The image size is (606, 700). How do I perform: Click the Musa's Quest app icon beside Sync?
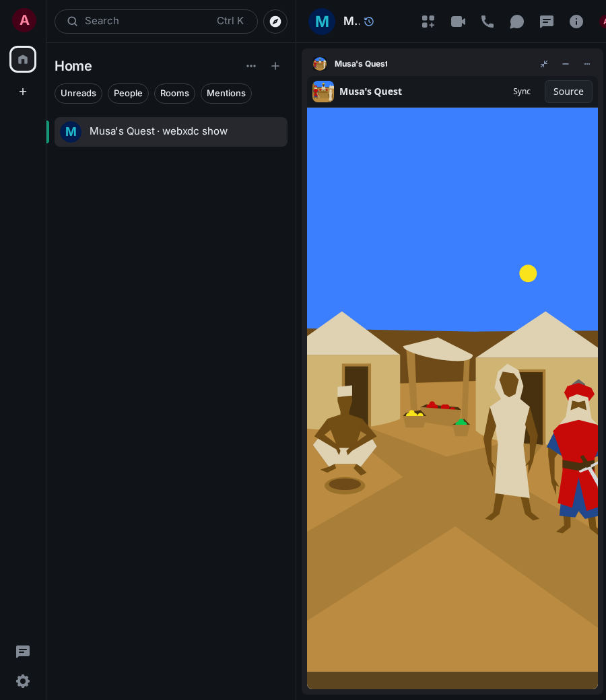click(323, 92)
